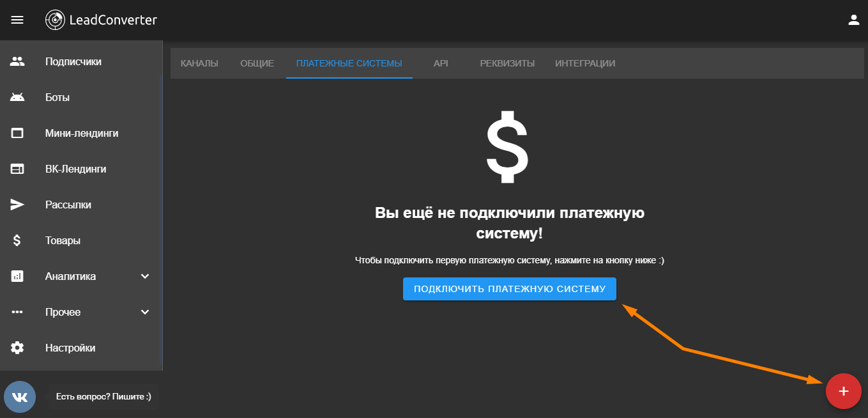Open the hamburger navigation menu
This screenshot has width=868, height=418.
(17, 20)
